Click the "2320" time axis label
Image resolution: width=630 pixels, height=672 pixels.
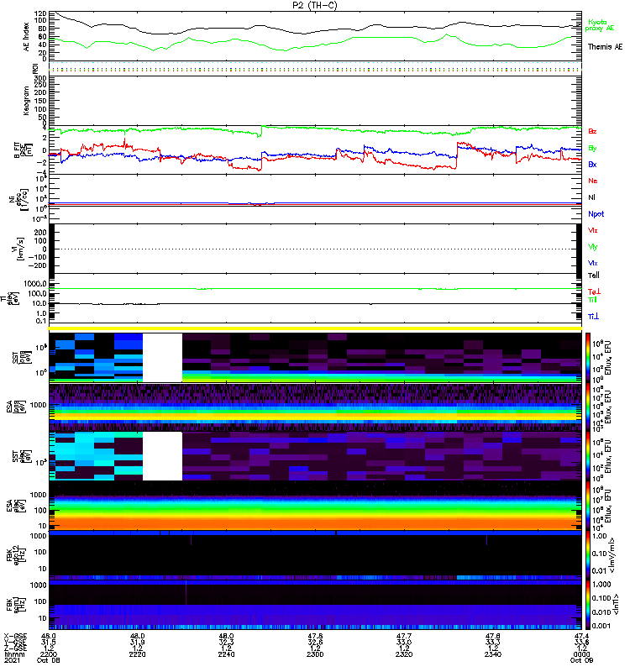coord(404,654)
